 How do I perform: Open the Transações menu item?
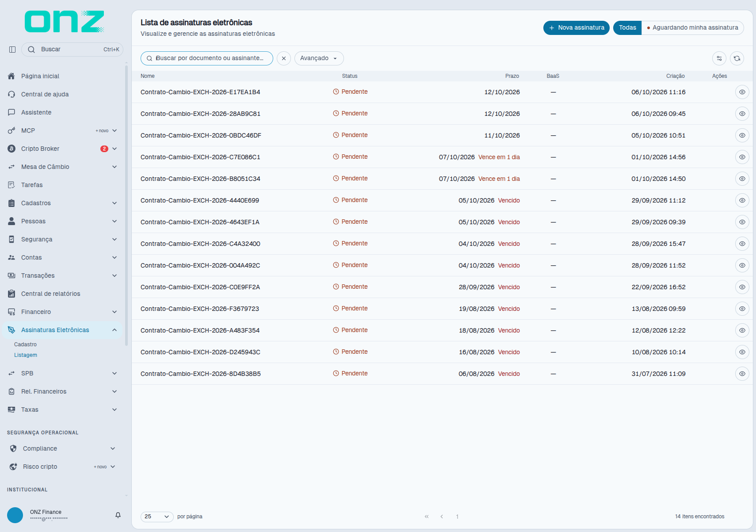(62, 276)
